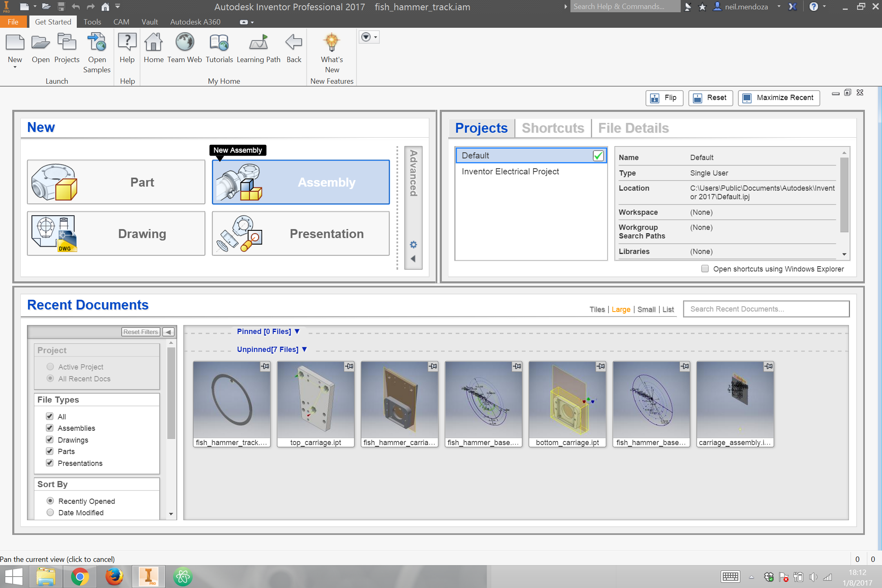Viewport: 882px width, 588px height.
Task: Select the Active Project radio button
Action: [x=50, y=366]
